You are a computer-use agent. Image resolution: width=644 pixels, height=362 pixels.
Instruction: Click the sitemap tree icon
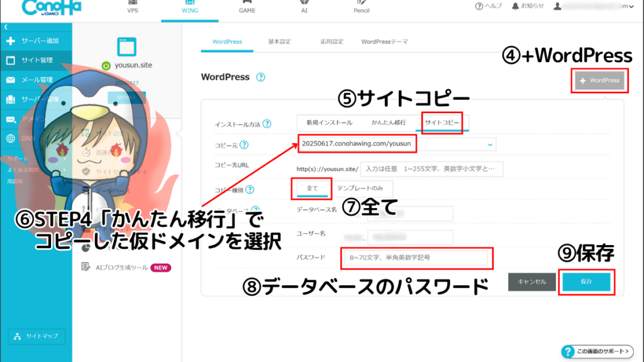(17, 336)
